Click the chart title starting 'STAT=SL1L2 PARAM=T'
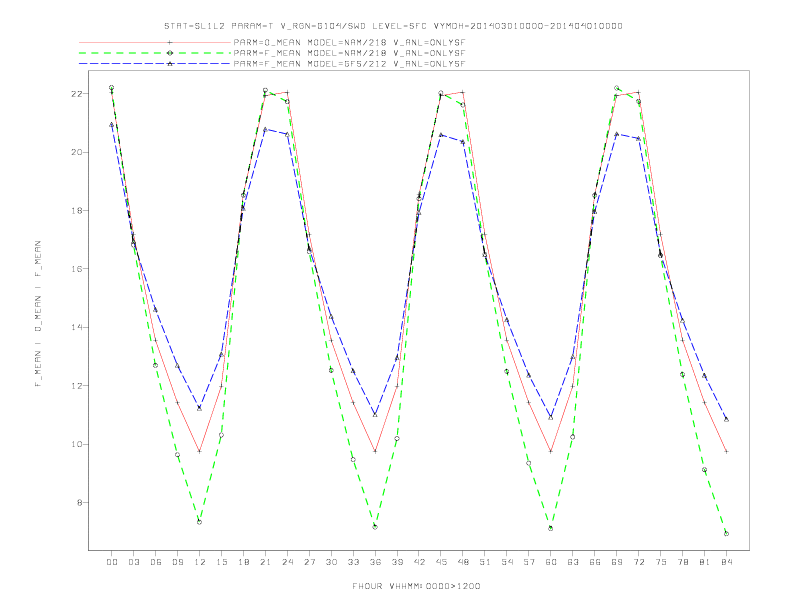The height and width of the screenshot is (612, 792). coord(393,26)
